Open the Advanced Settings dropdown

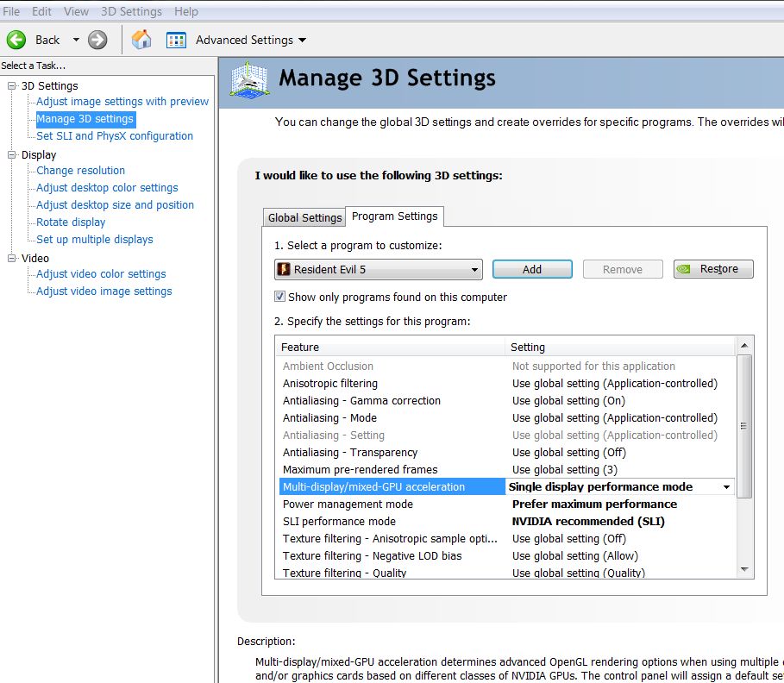point(302,40)
